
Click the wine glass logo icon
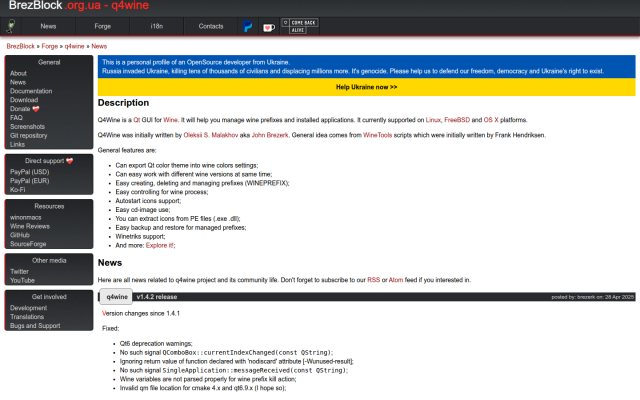coord(11,26)
